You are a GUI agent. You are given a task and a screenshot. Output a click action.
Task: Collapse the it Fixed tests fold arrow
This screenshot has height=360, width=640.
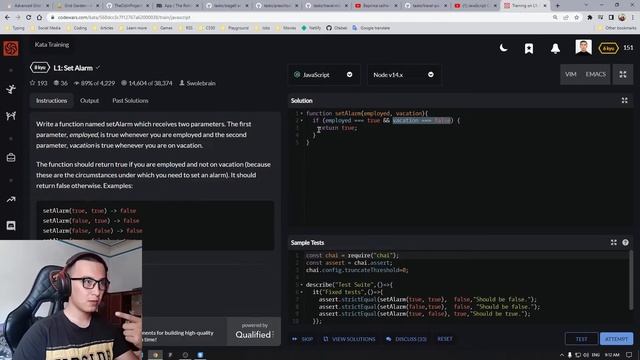click(302, 292)
